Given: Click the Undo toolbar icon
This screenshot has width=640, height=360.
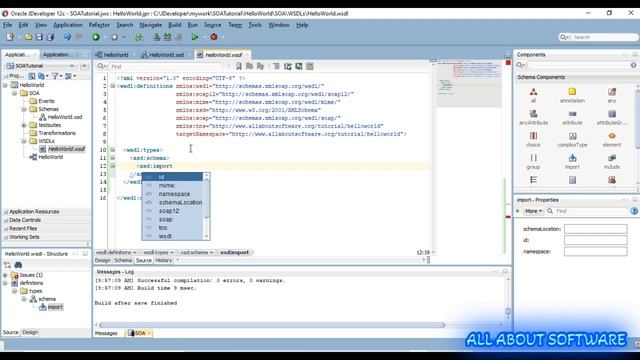Looking at the screenshot, I should coord(67,37).
